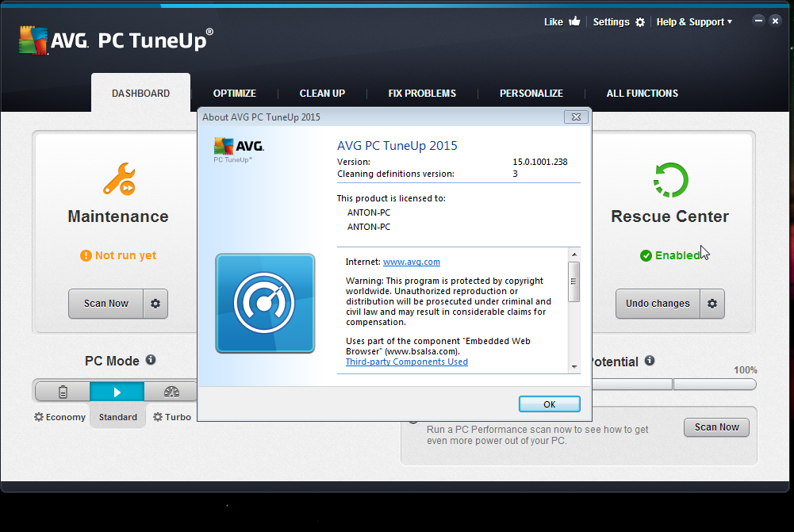Click the Standard mode label
The height and width of the screenshot is (532, 794).
[118, 417]
